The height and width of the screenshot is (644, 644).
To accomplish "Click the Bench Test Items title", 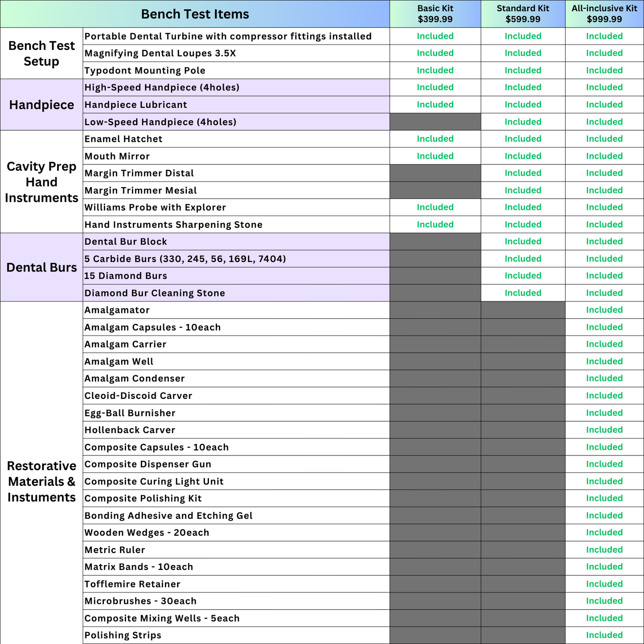I will [x=195, y=14].
